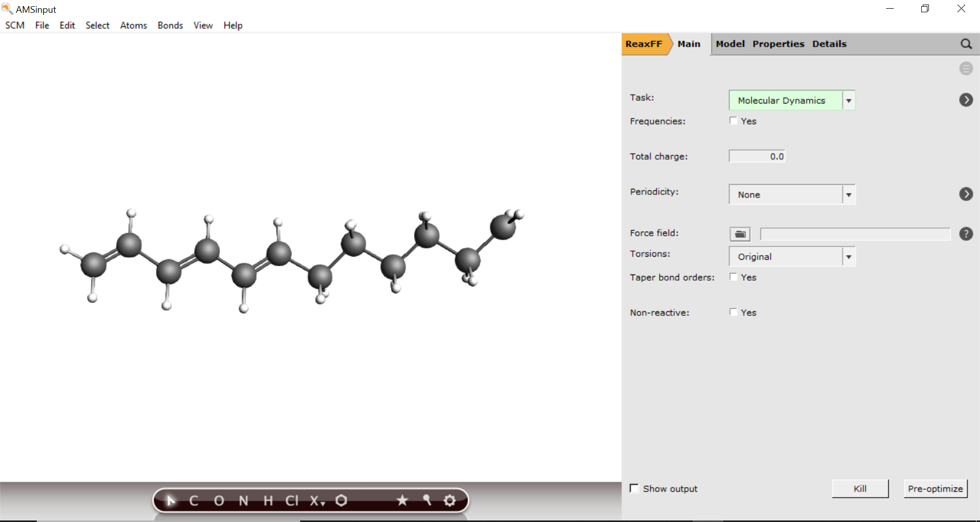Screen dimensions: 980x522
Task: Open the Bonds menu
Action: click(x=170, y=26)
